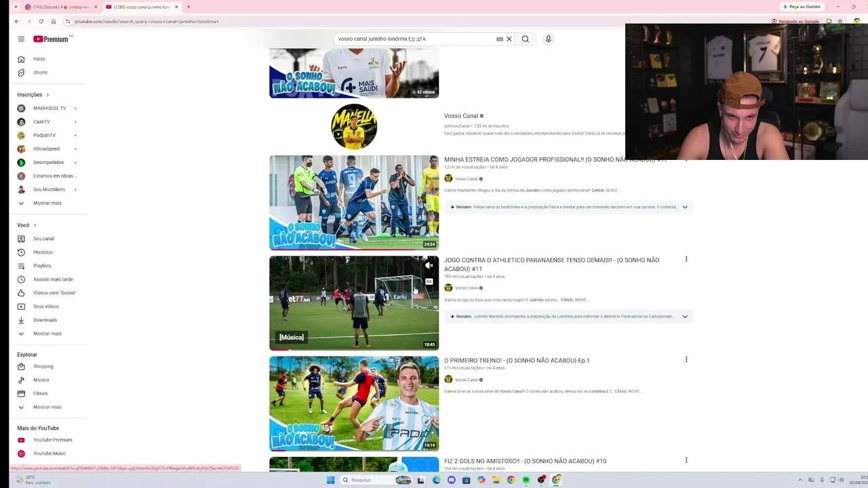The width and height of the screenshot is (868, 488).
Task: Expand Mostrar mais under Explorar
Action: 47,407
